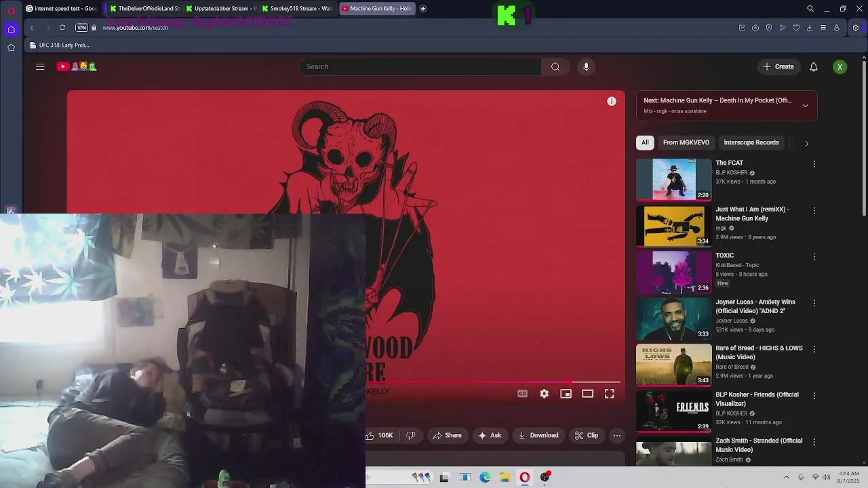Open options menu for Zach Smith Stranded

[x=814, y=442]
